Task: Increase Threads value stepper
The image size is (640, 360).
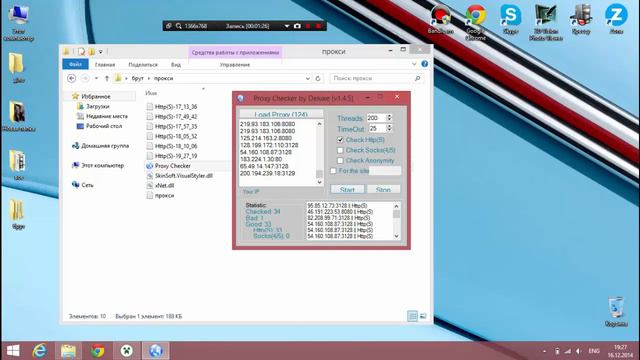Action: [x=389, y=116]
